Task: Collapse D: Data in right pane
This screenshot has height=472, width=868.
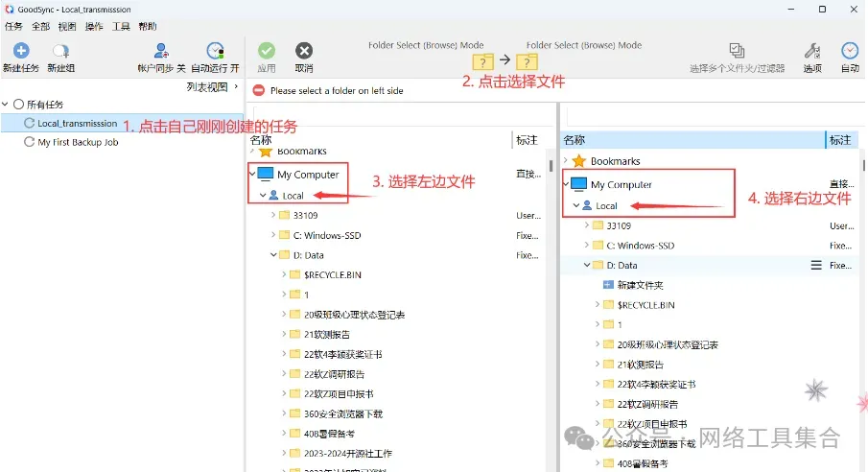Action: [x=587, y=265]
